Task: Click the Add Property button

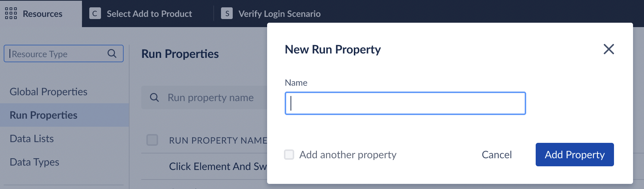Action: pos(574,155)
